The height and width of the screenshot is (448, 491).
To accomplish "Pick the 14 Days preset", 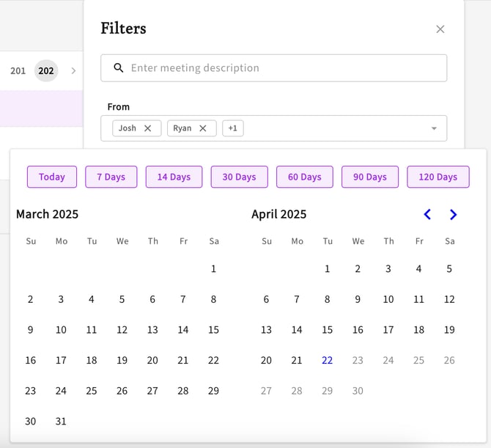I will pyautogui.click(x=174, y=177).
